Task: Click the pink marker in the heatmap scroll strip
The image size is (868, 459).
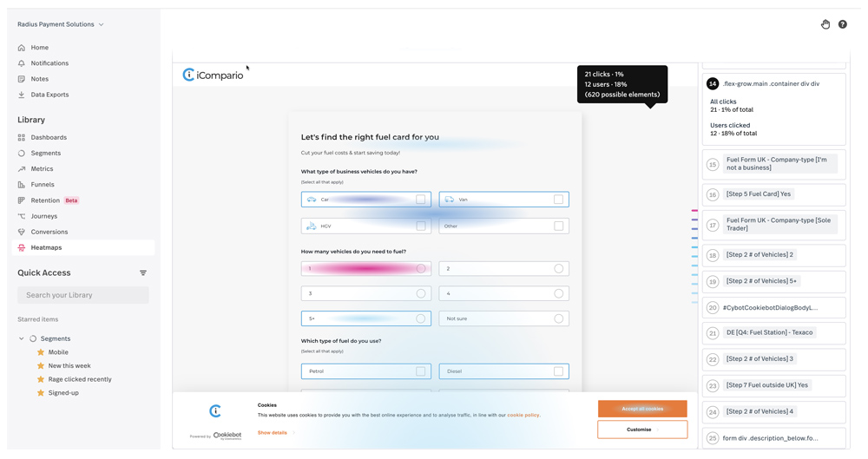Action: point(694,210)
